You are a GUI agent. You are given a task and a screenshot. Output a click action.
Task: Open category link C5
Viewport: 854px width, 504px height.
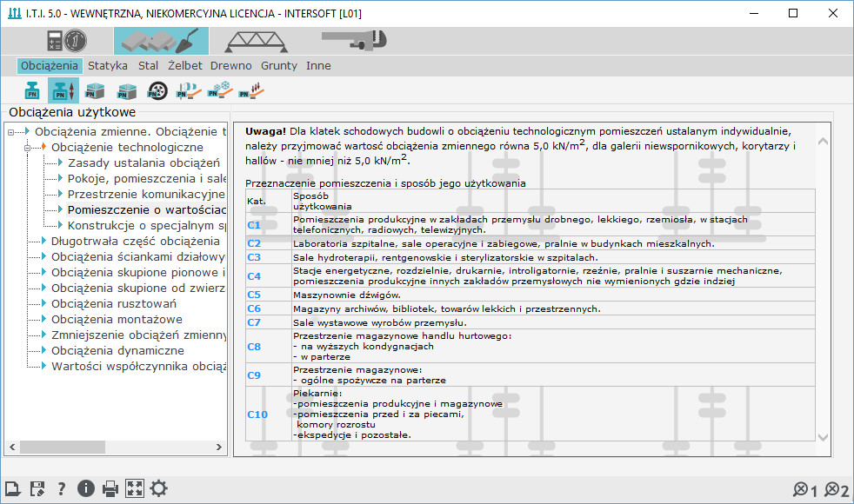click(x=254, y=295)
